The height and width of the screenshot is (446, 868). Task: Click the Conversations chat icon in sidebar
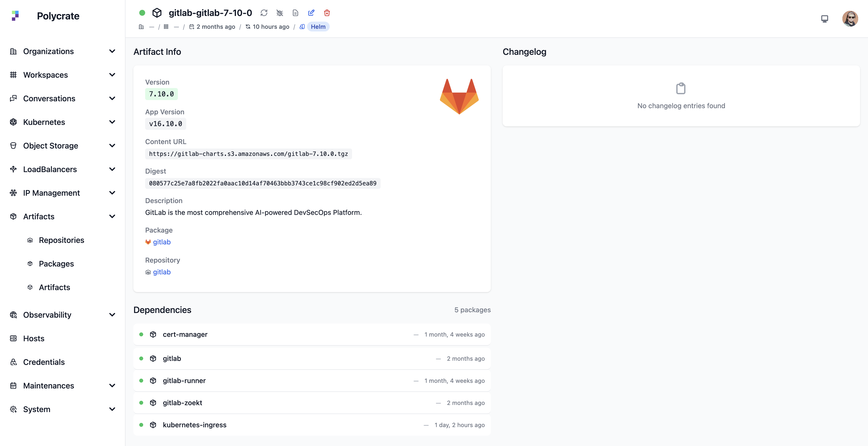coord(14,98)
